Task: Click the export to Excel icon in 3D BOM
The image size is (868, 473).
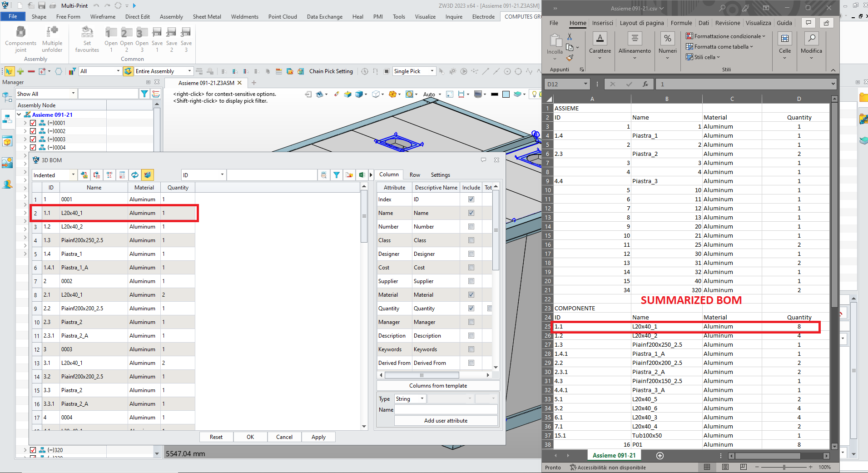Action: point(362,175)
